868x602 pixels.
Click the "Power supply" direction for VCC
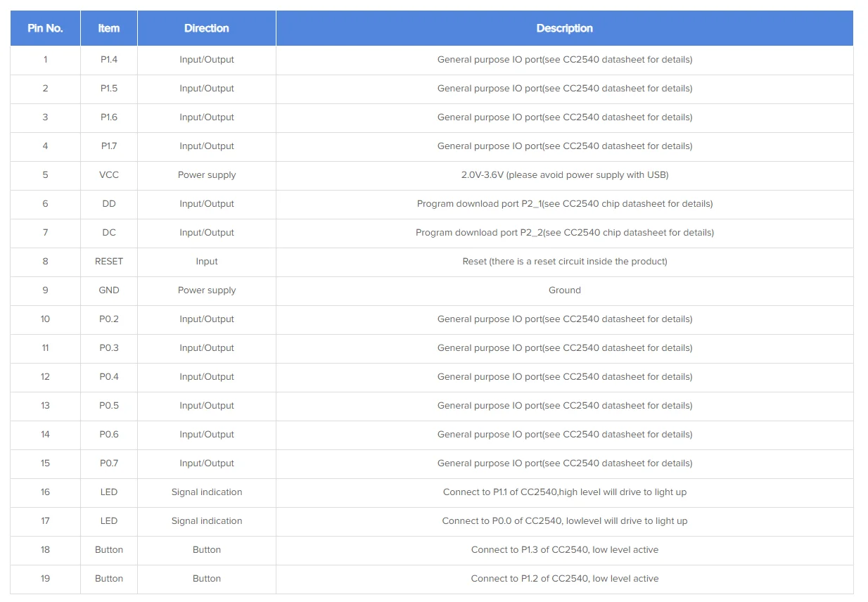tap(207, 175)
